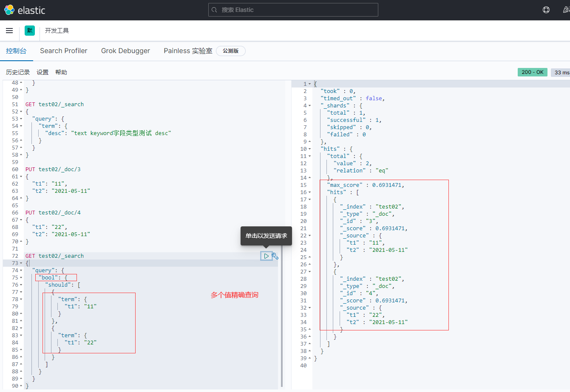
Task: Open the hamburger navigation menu
Action: [x=9, y=31]
